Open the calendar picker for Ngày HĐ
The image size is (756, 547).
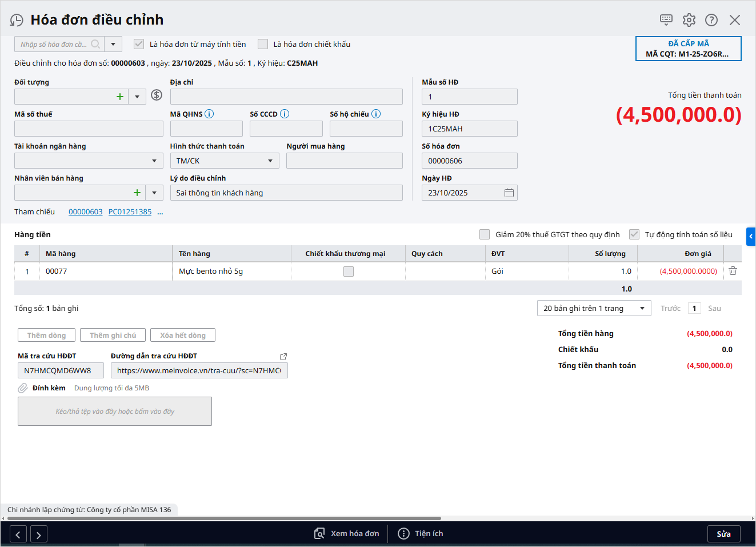(x=509, y=193)
